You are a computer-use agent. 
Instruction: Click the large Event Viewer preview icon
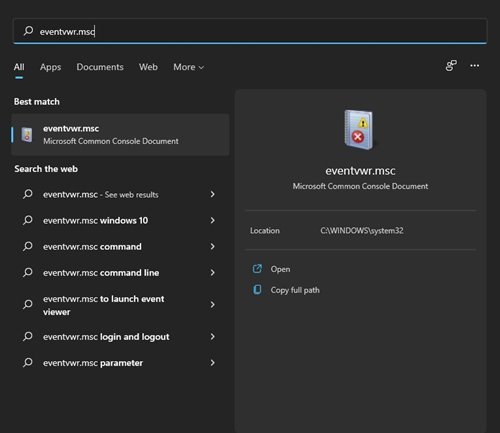359,130
